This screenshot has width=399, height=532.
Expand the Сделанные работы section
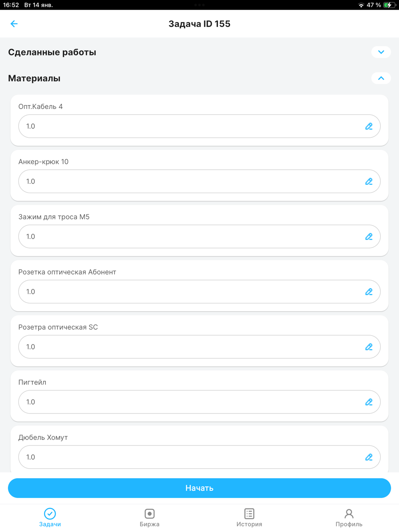point(381,52)
